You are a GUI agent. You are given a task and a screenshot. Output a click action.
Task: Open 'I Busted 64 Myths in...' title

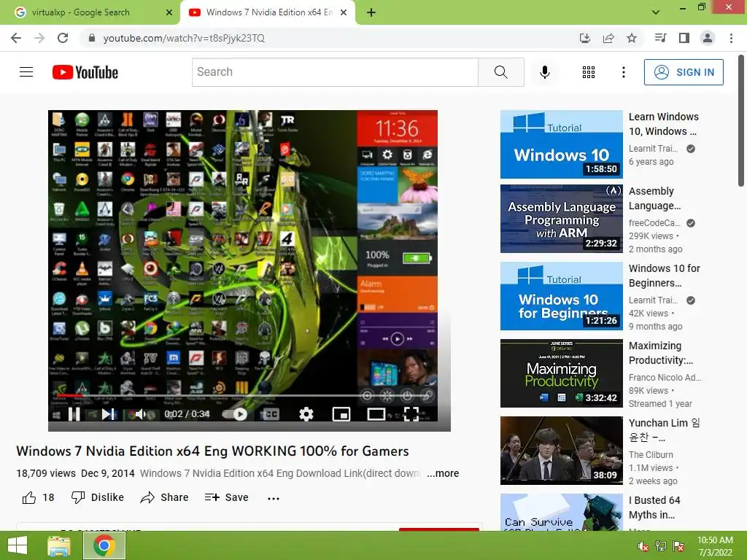pyautogui.click(x=654, y=507)
